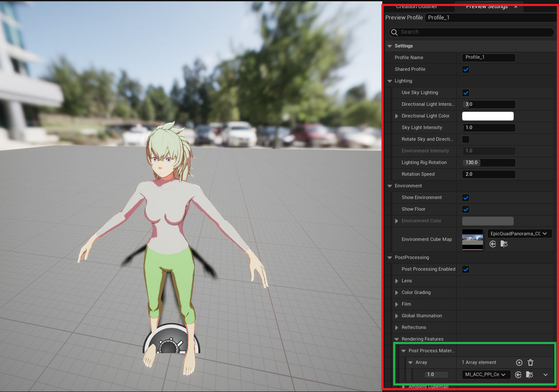Viewport: 559px width, 392px height.
Task: Click the Use Sky Lighting label
Action: pyautogui.click(x=420, y=93)
